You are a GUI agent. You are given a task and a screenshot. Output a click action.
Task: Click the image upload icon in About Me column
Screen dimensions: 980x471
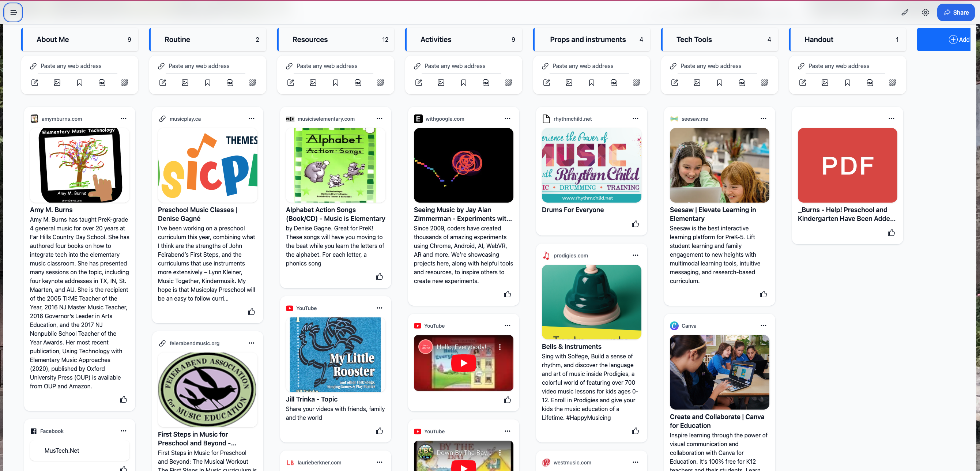pos(57,83)
